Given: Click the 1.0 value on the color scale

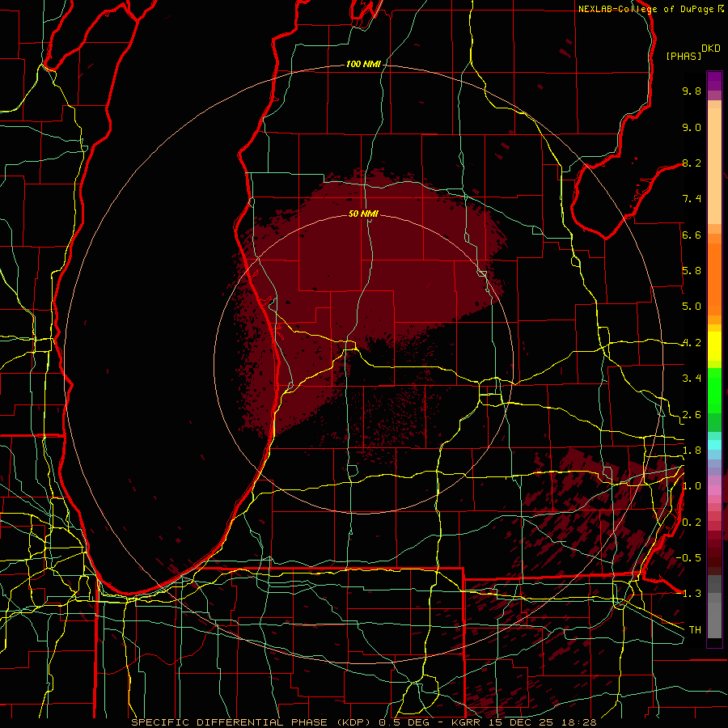Looking at the screenshot, I should point(692,486).
